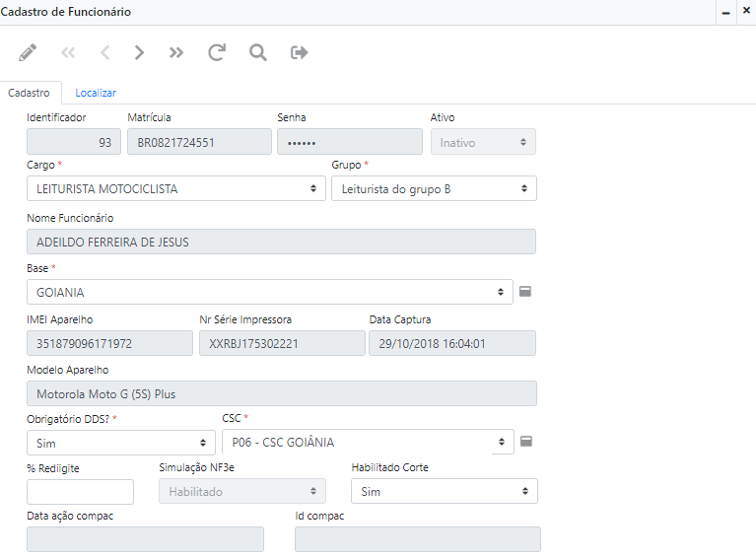Click the pencil edit icon
Image resolution: width=756 pixels, height=558 pixels.
[28, 52]
